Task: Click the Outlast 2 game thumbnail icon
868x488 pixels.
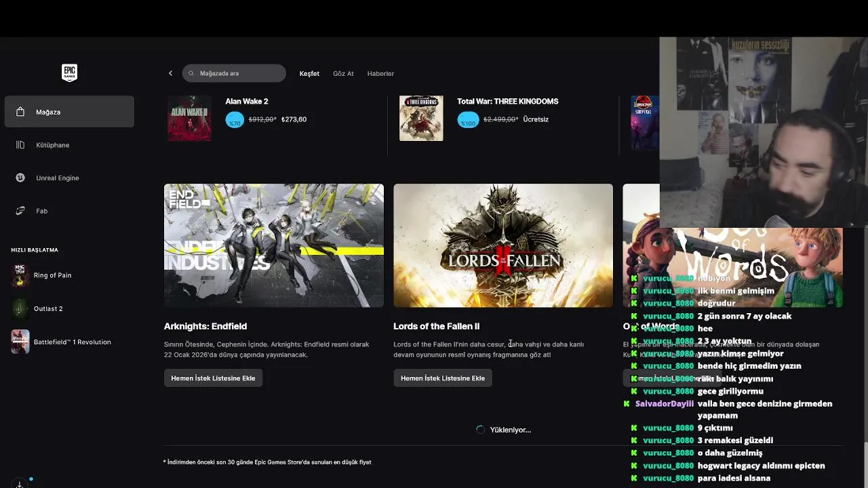Action: [x=20, y=308]
